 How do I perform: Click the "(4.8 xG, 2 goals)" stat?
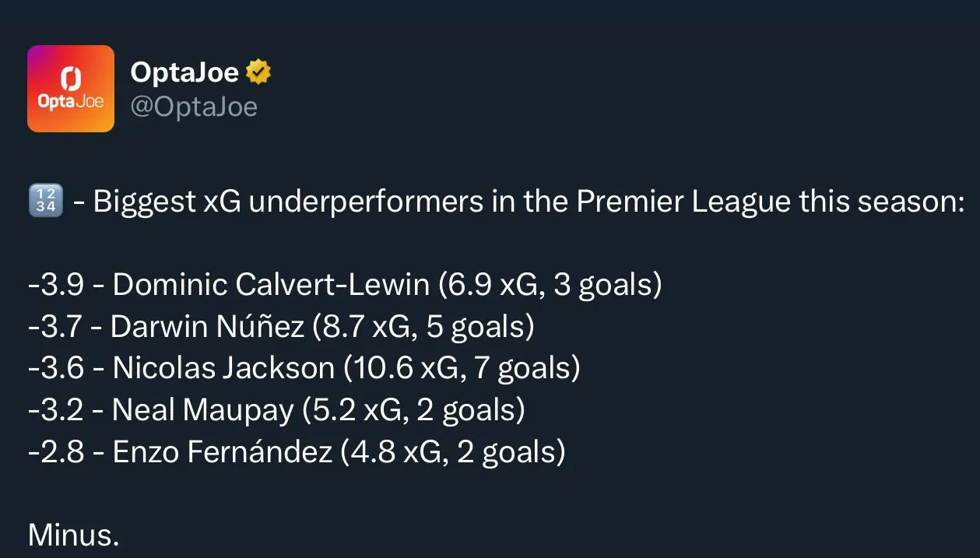pyautogui.click(x=453, y=451)
